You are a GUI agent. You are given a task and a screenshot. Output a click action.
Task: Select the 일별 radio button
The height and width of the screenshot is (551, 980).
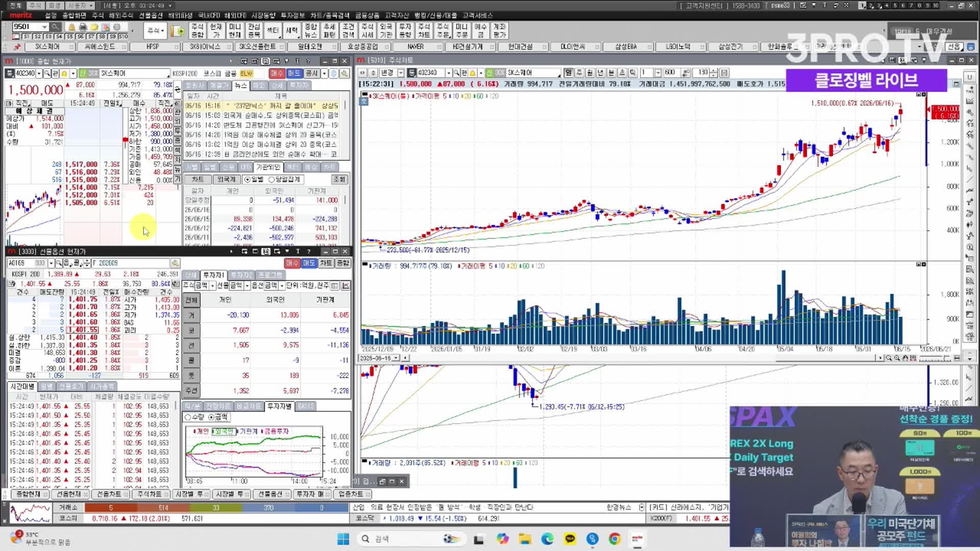[248, 180]
